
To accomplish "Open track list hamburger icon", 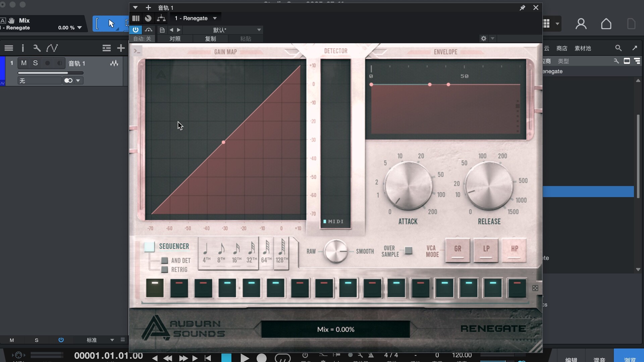I will pos(9,48).
